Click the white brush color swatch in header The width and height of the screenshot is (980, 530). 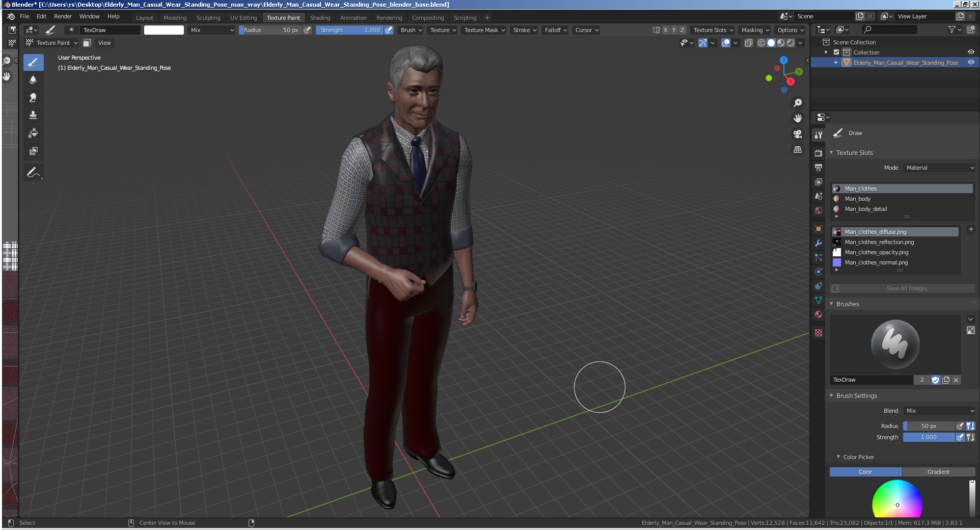pos(164,30)
